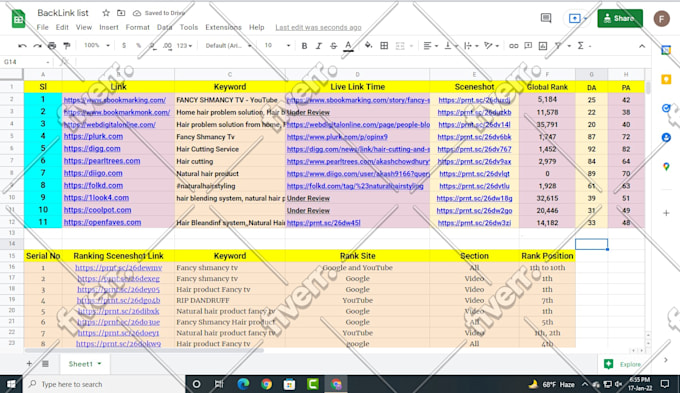This screenshot has height=393, width=680.
Task: Click the name box showing G14
Action: (26, 62)
